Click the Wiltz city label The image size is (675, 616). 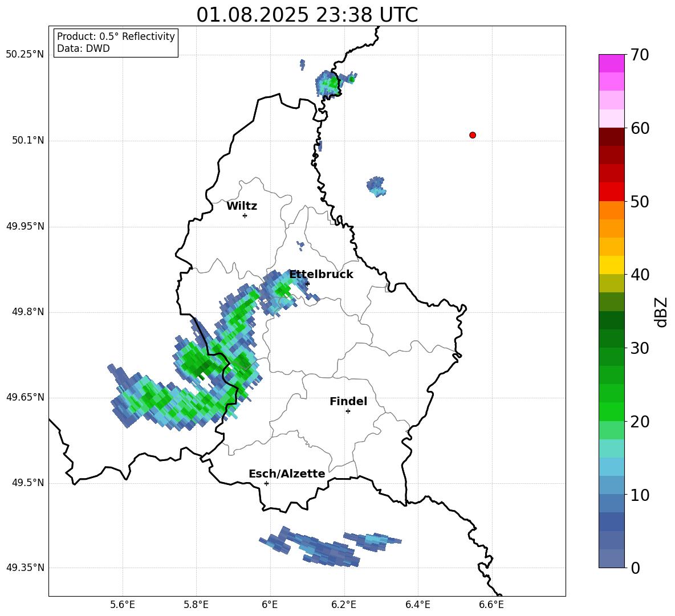point(242,206)
